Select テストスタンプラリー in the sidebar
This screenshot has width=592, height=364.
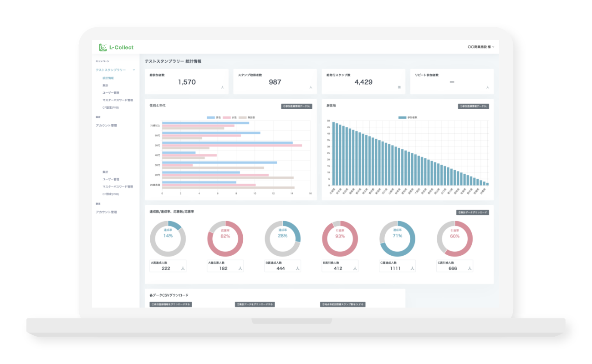pos(111,70)
